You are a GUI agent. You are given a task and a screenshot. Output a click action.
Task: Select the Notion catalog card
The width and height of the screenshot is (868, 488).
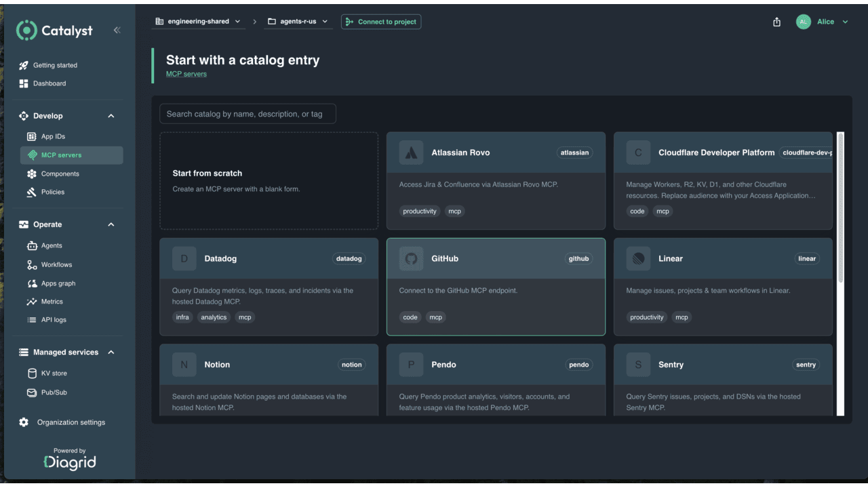(269, 380)
